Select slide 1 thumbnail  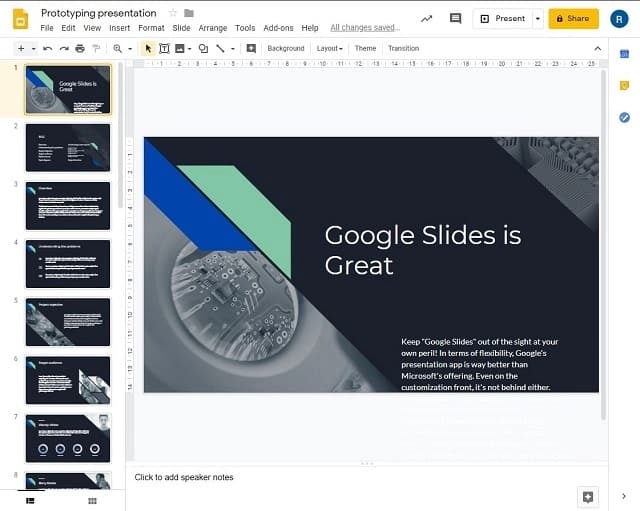coord(68,89)
